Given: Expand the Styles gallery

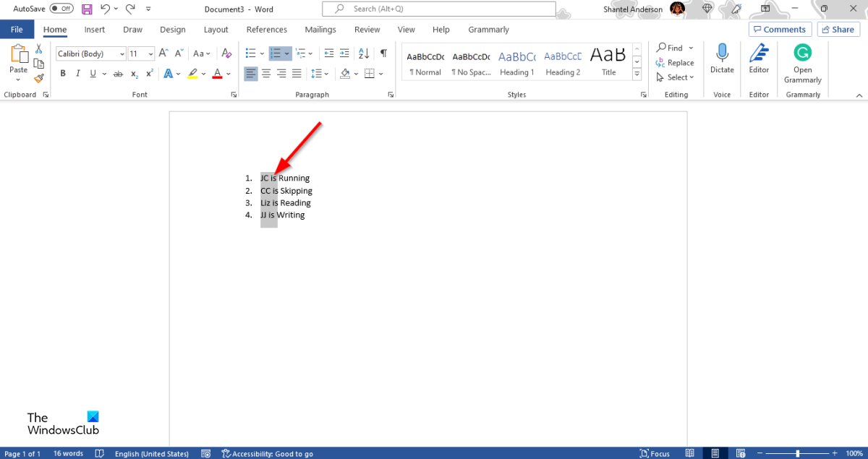Looking at the screenshot, I should click(x=637, y=74).
